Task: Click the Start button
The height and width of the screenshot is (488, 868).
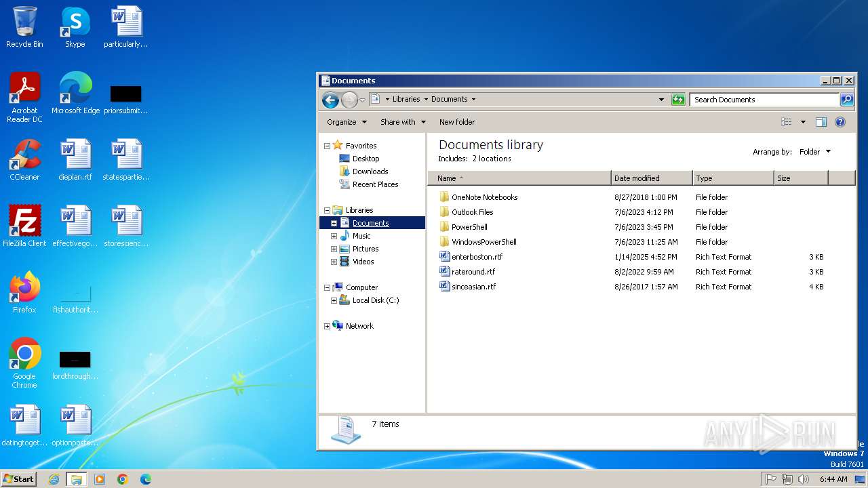Action: 18,479
